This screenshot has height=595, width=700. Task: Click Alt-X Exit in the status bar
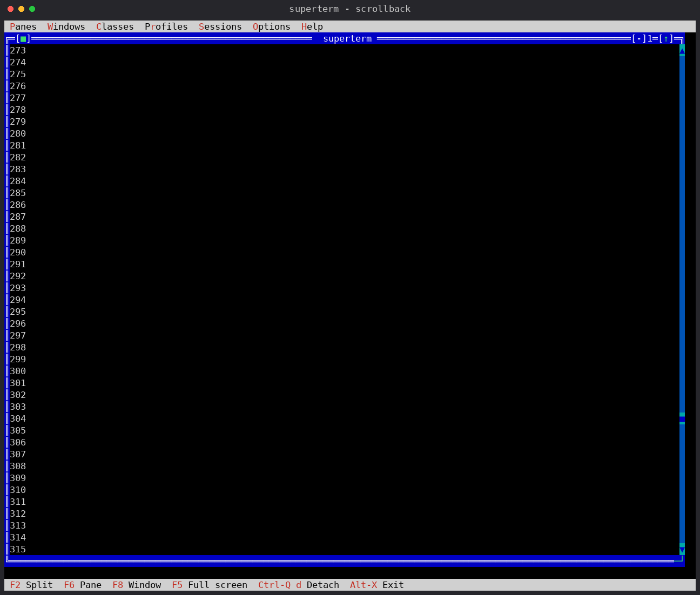377,585
